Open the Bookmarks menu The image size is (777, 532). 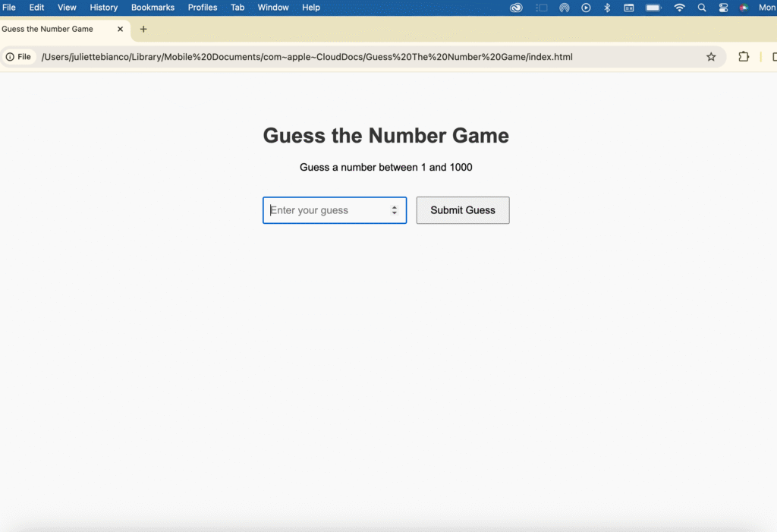pyautogui.click(x=153, y=8)
